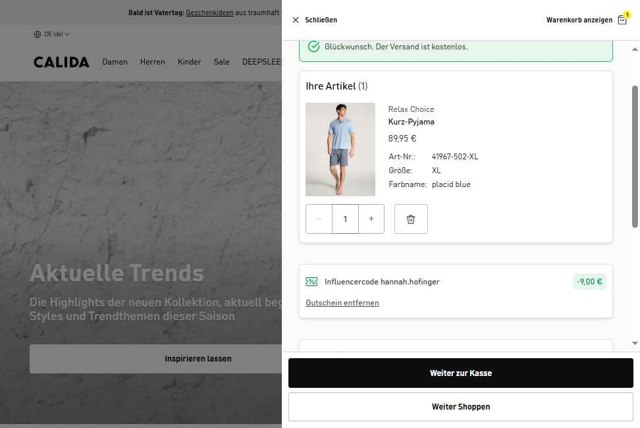Continue with Weiter Shoppen button

pyautogui.click(x=460, y=407)
